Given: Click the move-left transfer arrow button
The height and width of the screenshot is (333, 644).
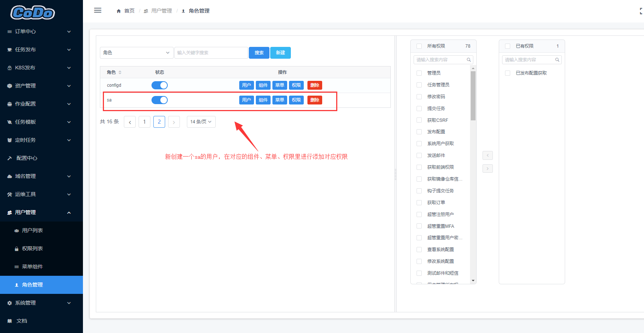Looking at the screenshot, I should (488, 155).
